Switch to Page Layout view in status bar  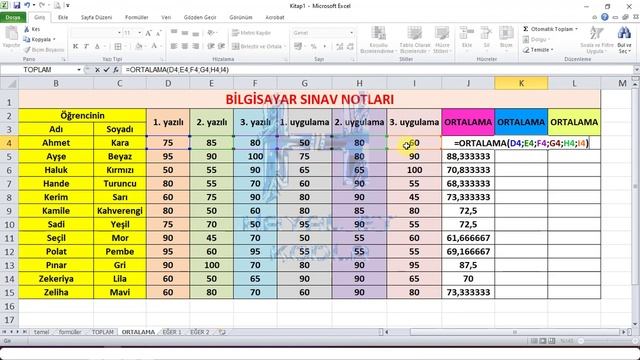click(543, 341)
